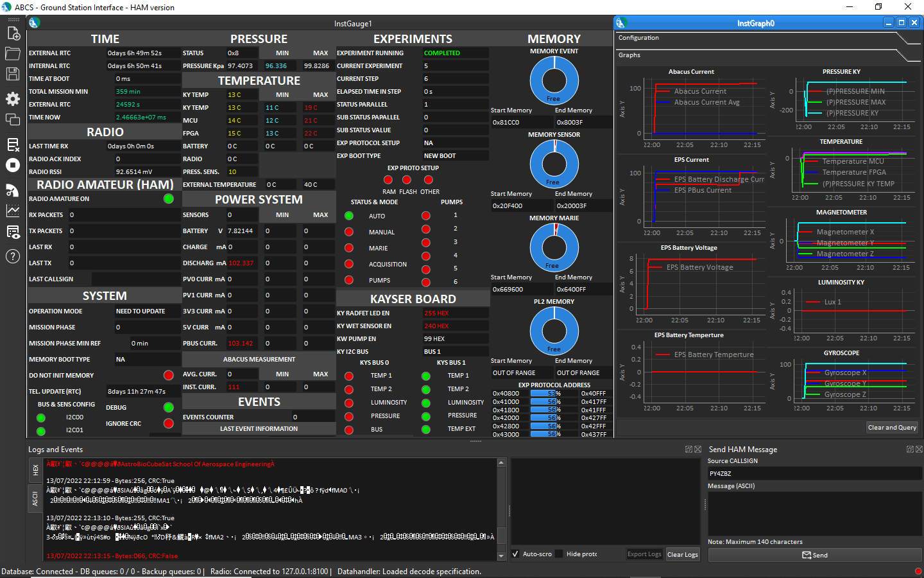Save using the floppy disk icon

click(13, 74)
